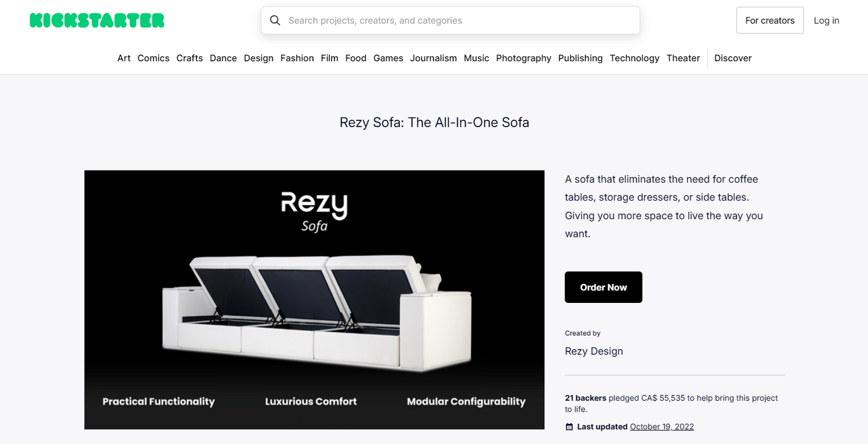Click the Discover link
The height and width of the screenshot is (444, 868).
tap(733, 58)
